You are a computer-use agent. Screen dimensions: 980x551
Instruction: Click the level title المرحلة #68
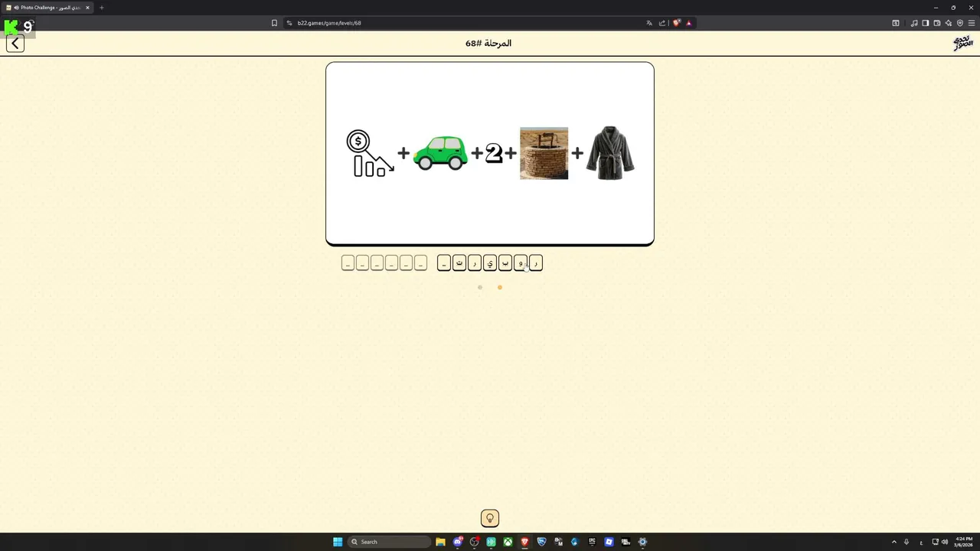(488, 43)
